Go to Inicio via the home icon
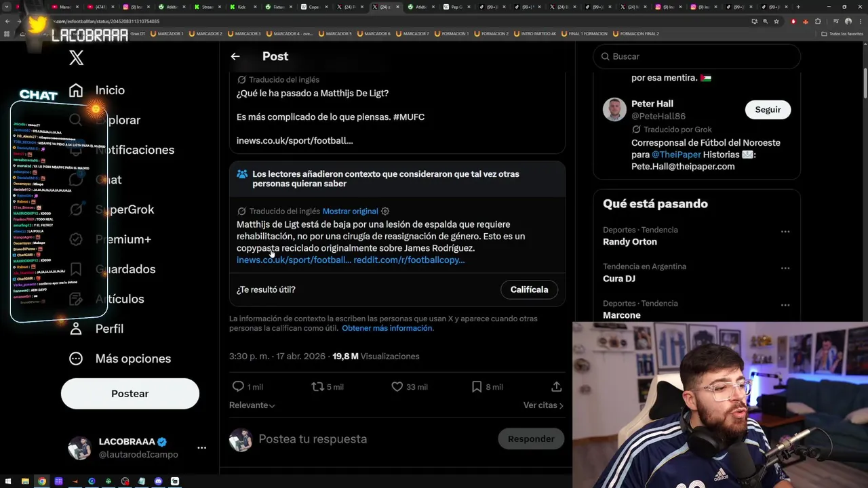 76,90
